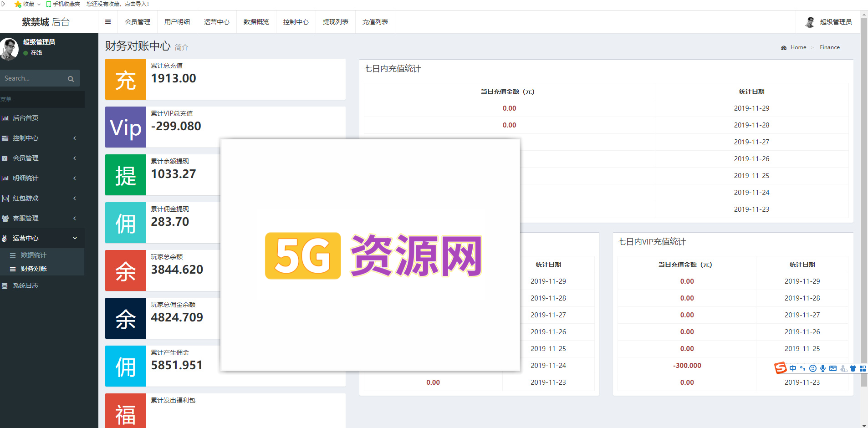
Task: Click the -299.080 VIP recharge value
Action: click(x=176, y=126)
